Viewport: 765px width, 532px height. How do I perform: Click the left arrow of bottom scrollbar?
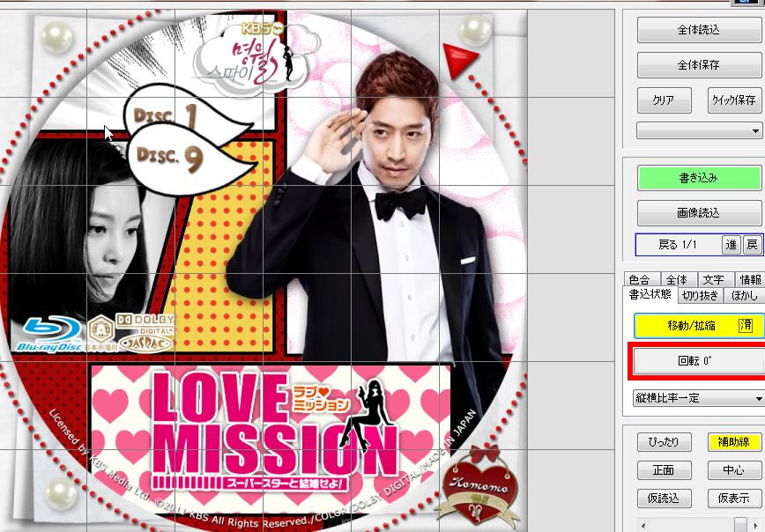click(x=643, y=526)
